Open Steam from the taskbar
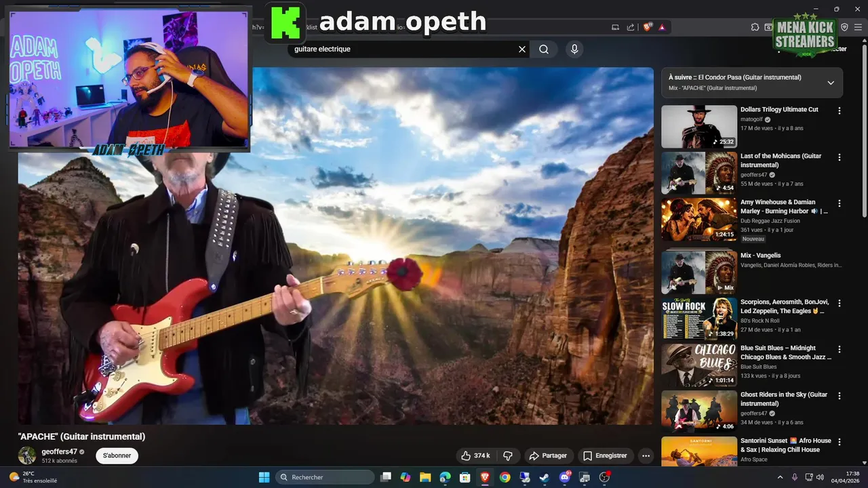This screenshot has height=488, width=868. [x=544, y=477]
